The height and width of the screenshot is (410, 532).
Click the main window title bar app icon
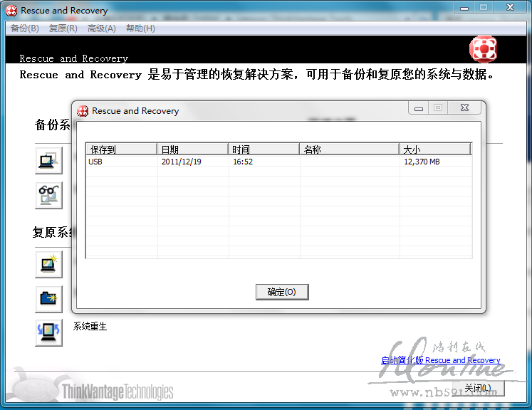pos(11,11)
